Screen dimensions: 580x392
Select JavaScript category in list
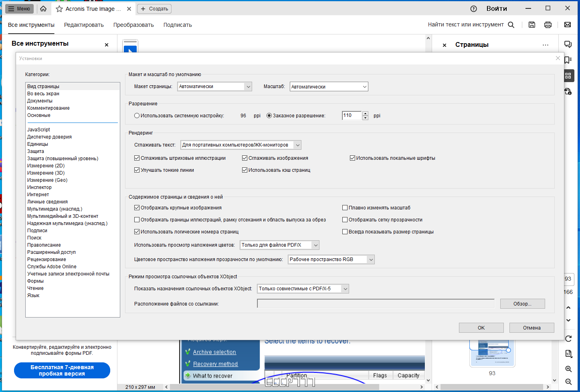(38, 130)
